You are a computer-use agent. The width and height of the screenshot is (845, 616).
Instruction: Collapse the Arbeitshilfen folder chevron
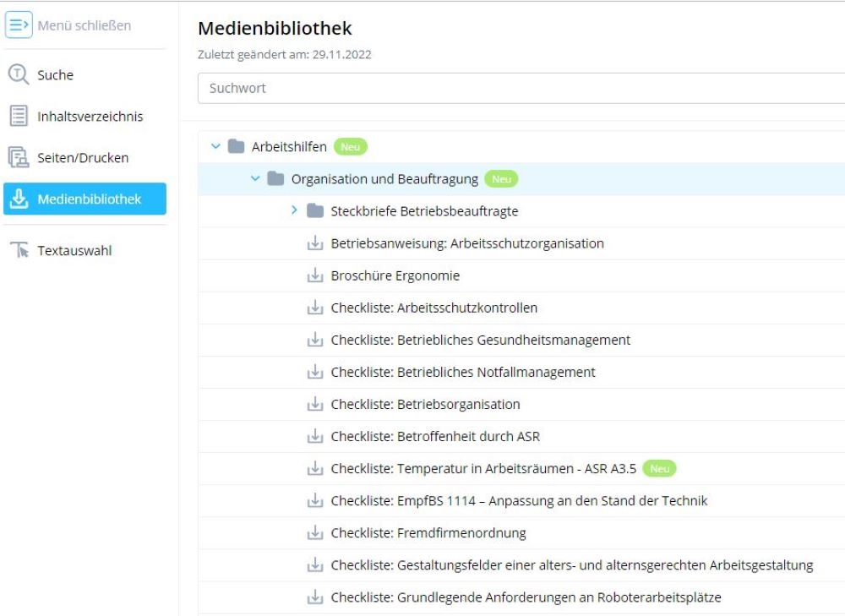(215, 146)
